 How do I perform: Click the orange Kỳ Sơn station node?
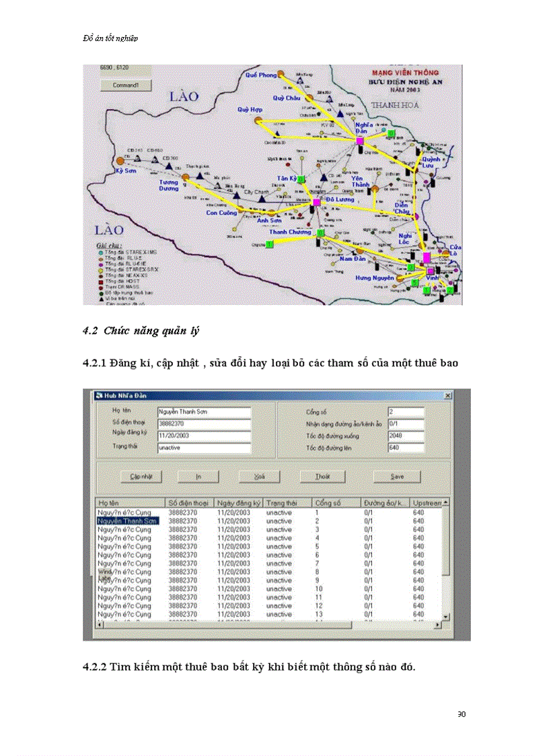point(120,161)
